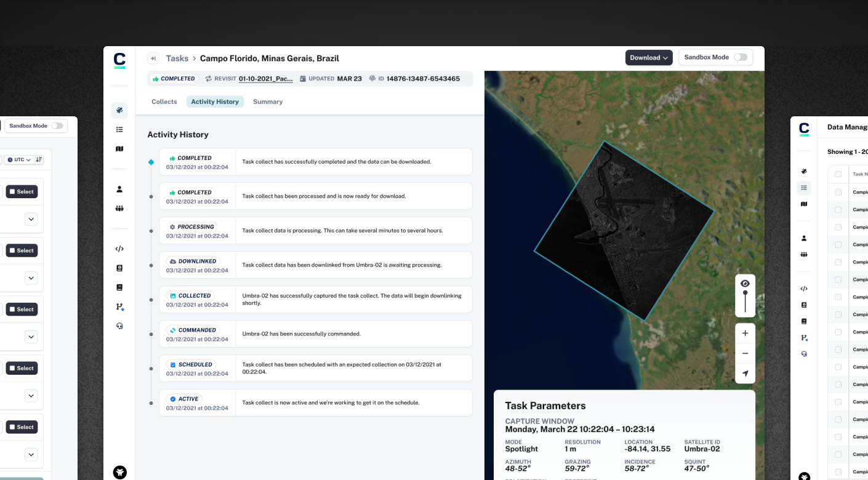
Task: Click the code brackets icon in main sidebar
Action: [119, 249]
